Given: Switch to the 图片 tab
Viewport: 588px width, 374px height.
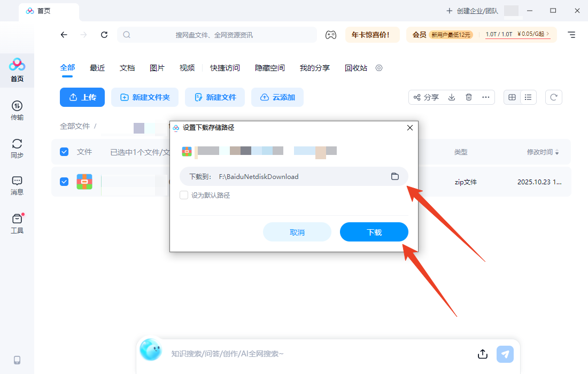Looking at the screenshot, I should [158, 68].
